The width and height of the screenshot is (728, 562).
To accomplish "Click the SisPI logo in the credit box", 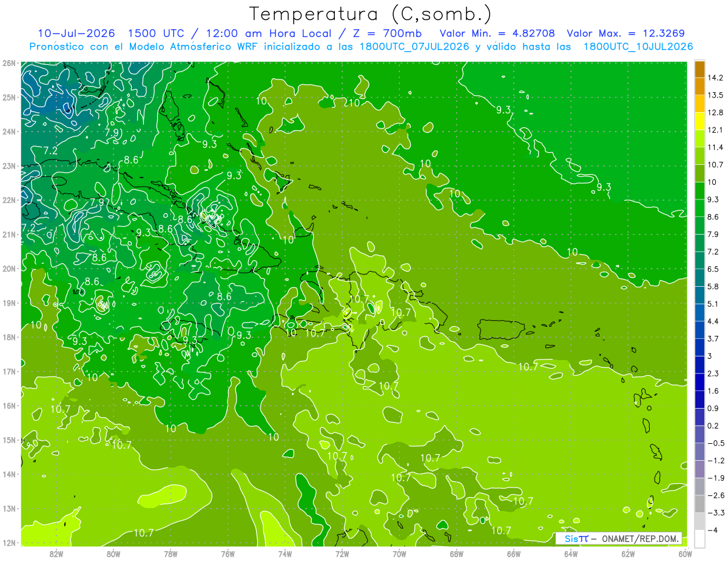I will pos(576,538).
